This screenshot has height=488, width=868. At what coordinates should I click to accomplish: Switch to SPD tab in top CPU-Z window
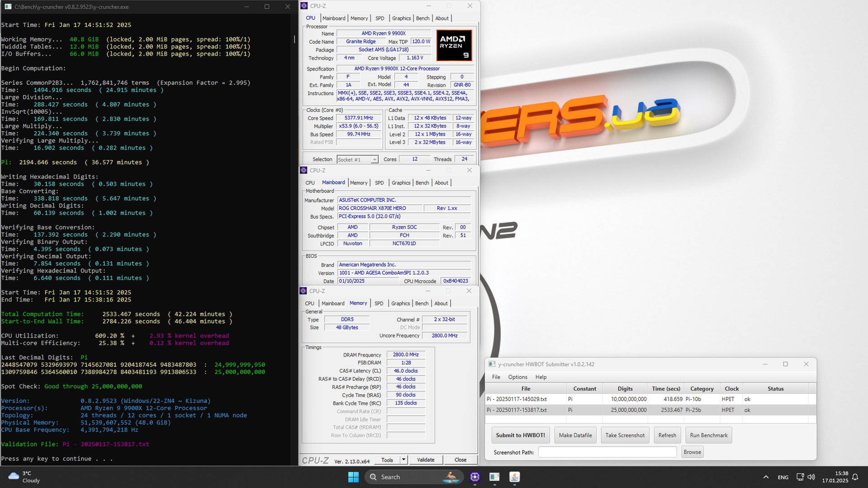[380, 18]
